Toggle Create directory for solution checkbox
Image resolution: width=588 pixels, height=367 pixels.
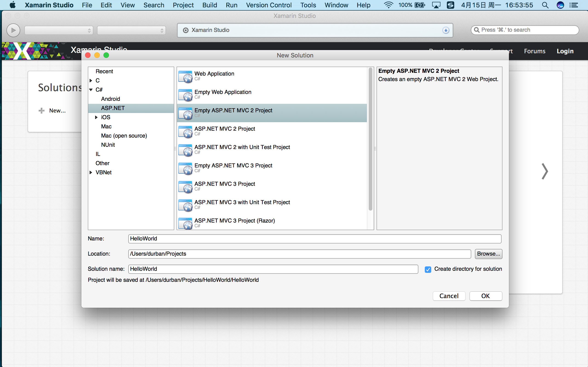[428, 269]
